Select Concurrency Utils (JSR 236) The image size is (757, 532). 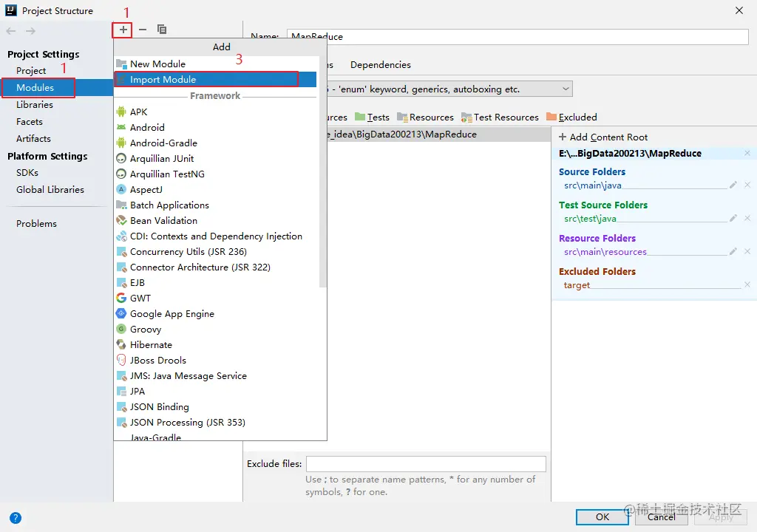click(217, 251)
